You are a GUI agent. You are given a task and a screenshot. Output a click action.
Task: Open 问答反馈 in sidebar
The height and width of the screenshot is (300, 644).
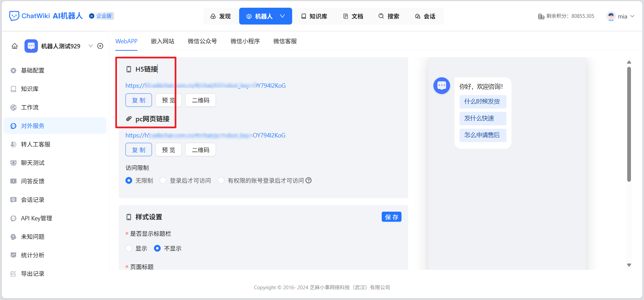click(55, 181)
